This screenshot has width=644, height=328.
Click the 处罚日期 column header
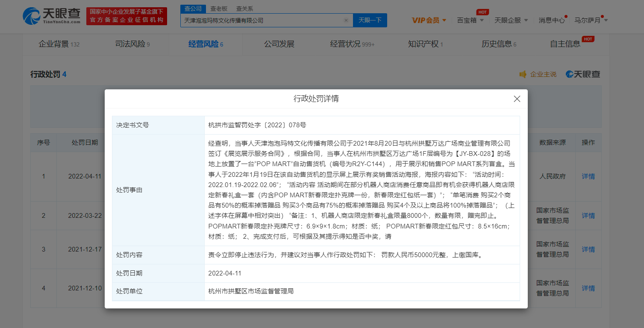click(85, 143)
